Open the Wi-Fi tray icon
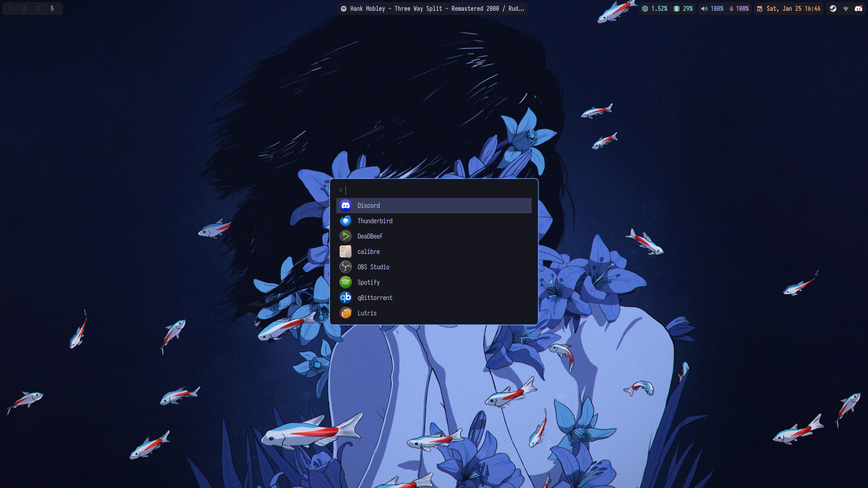868x488 pixels. click(x=845, y=9)
